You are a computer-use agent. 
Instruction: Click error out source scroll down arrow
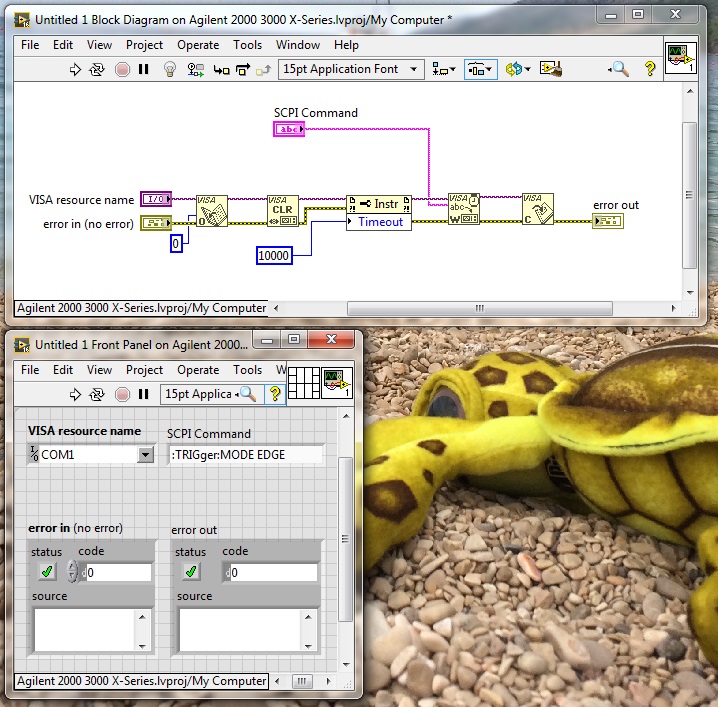[x=308, y=646]
